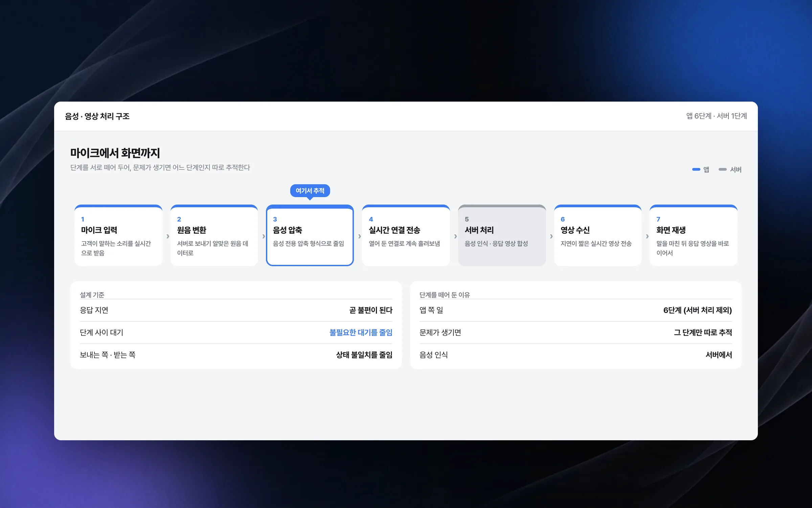812x508 pixels.
Task: Select the 영상 수신 step card
Action: pyautogui.click(x=598, y=235)
